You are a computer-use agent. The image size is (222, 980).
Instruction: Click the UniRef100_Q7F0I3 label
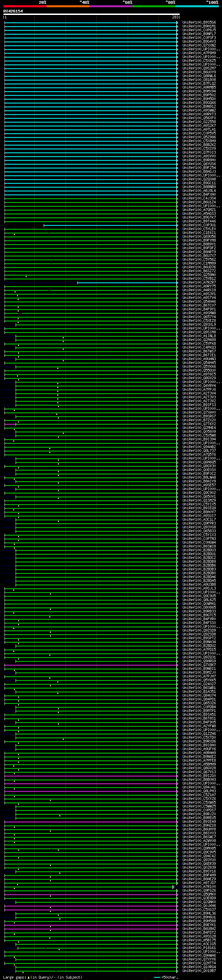pos(199,153)
